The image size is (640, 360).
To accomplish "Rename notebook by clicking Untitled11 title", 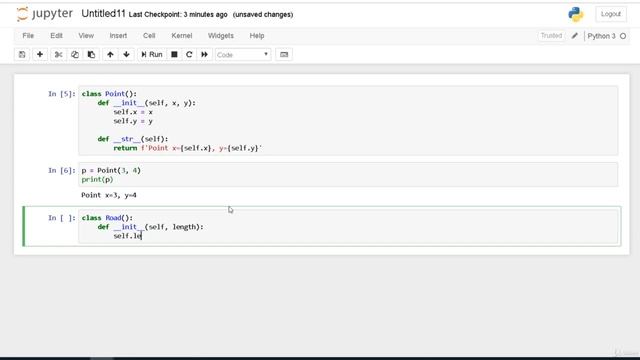I will [103, 14].
